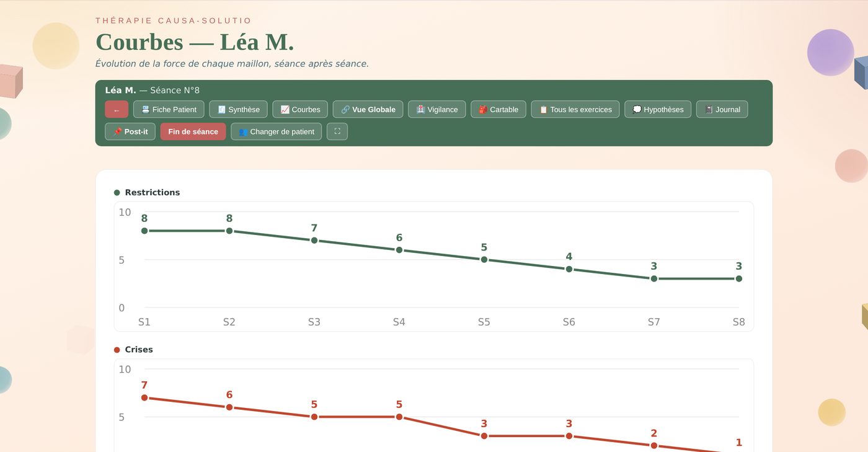Open the Synthèse view
868x452 pixels.
[x=238, y=109]
